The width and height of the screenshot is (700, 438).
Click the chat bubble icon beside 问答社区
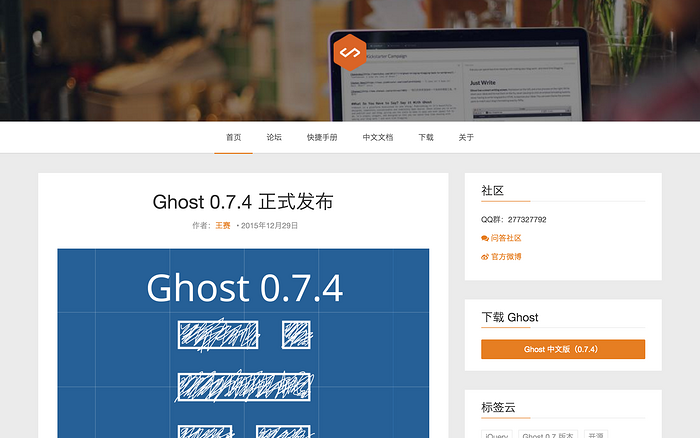pyautogui.click(x=485, y=238)
